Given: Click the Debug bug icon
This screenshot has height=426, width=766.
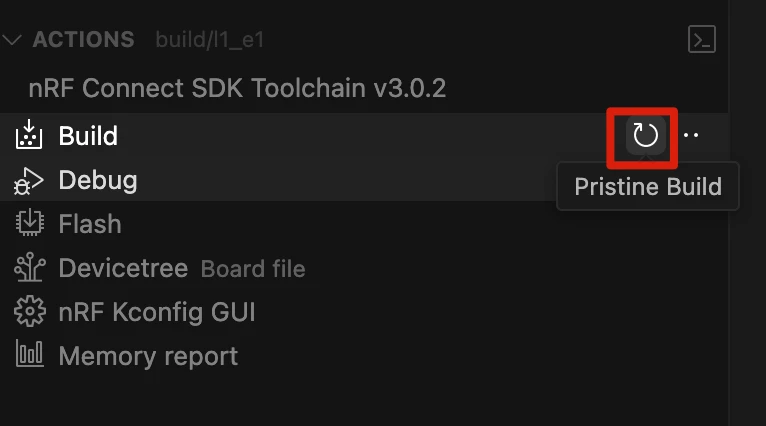Looking at the screenshot, I should tap(29, 181).
